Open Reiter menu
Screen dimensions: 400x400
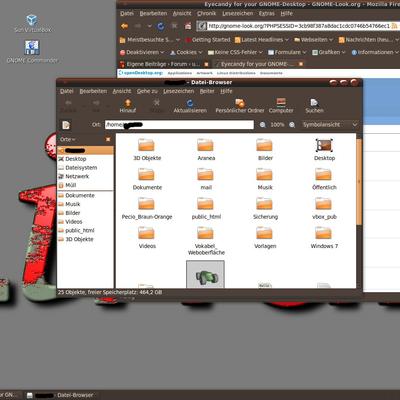(207, 91)
